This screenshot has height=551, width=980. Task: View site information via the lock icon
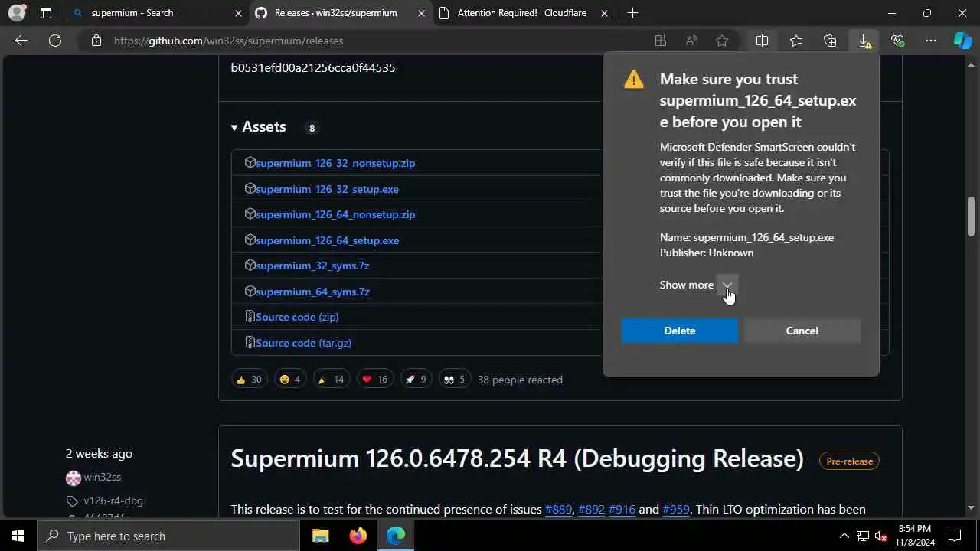96,41
